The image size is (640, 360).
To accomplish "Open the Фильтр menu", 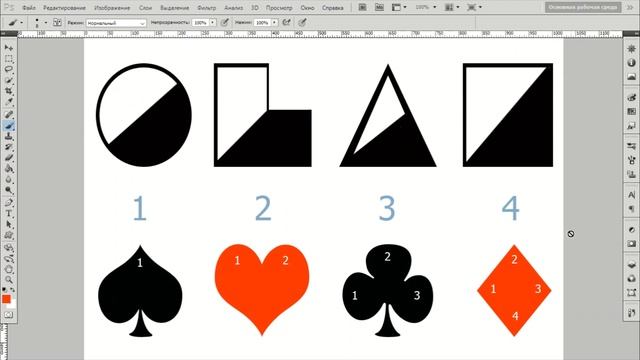I will [207, 8].
